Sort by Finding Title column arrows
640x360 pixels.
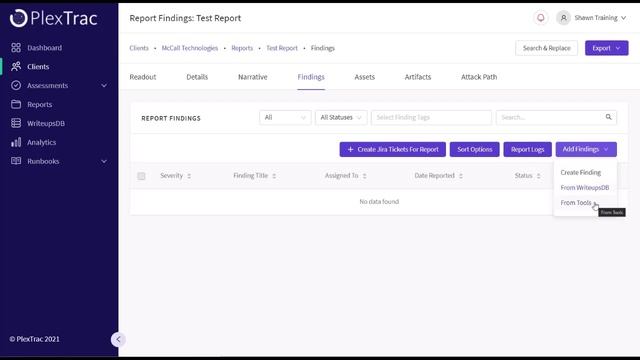(x=274, y=176)
